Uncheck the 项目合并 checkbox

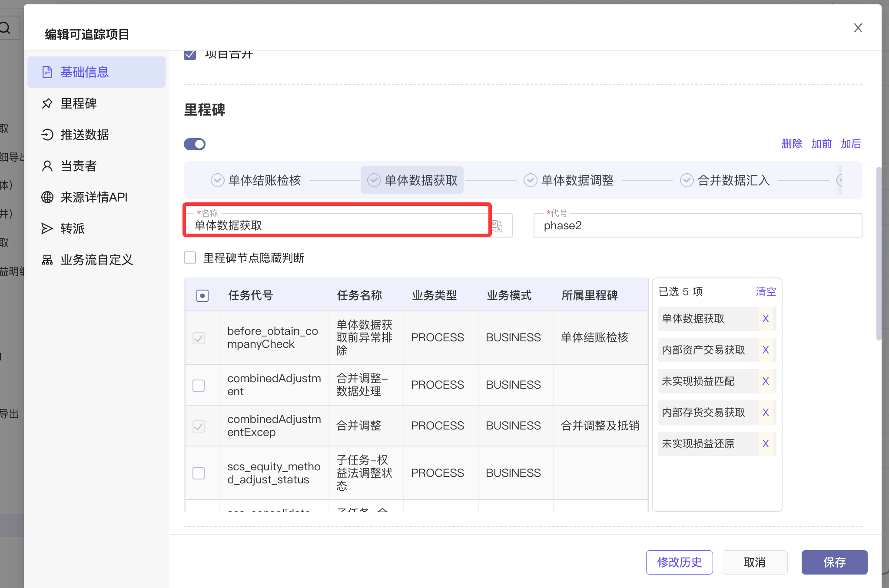tap(190, 55)
